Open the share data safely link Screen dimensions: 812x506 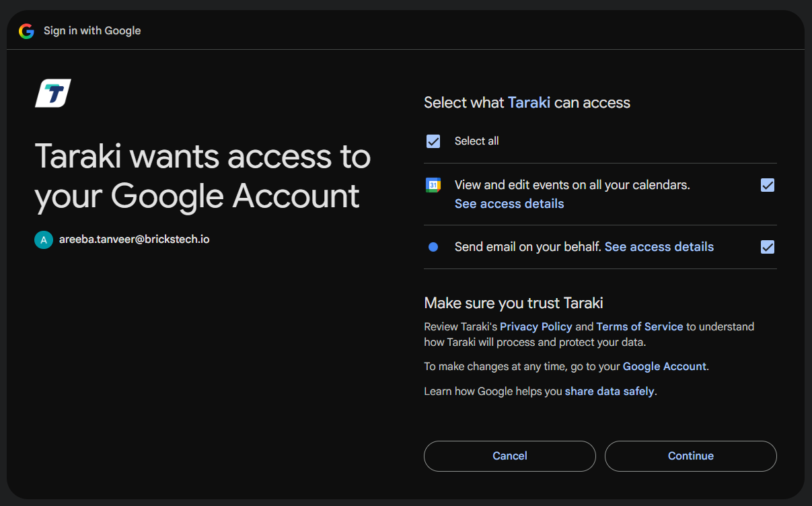click(x=610, y=392)
